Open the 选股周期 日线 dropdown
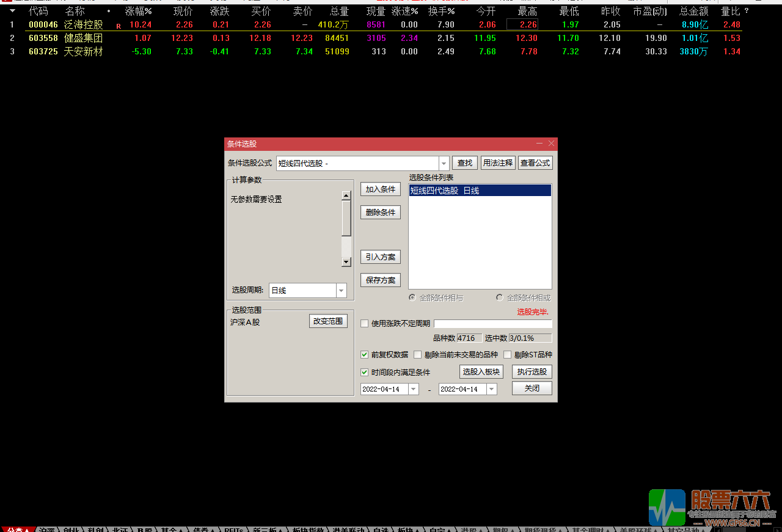782x532 pixels. pos(342,290)
